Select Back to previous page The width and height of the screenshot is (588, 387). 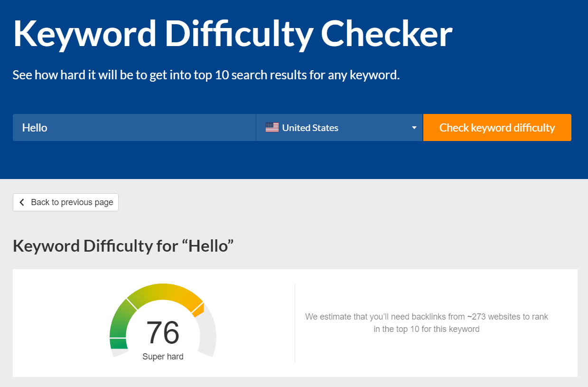(x=65, y=202)
